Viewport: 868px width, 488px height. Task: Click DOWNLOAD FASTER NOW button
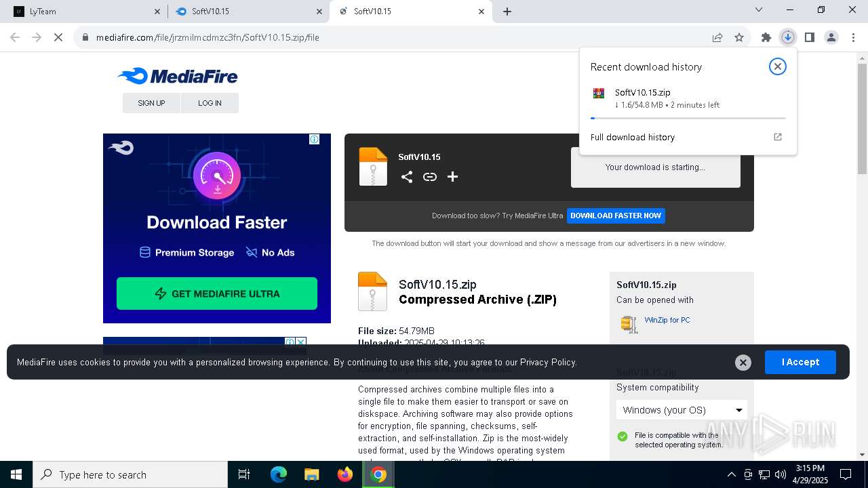616,216
